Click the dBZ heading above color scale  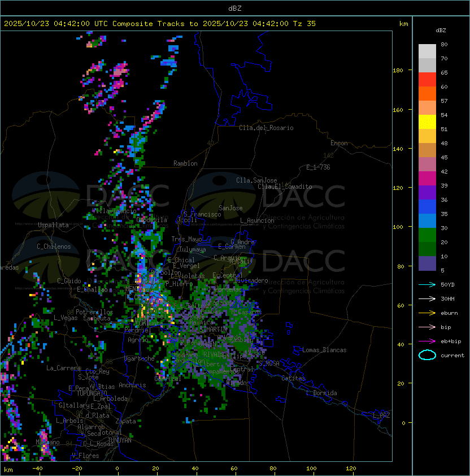[441, 31]
